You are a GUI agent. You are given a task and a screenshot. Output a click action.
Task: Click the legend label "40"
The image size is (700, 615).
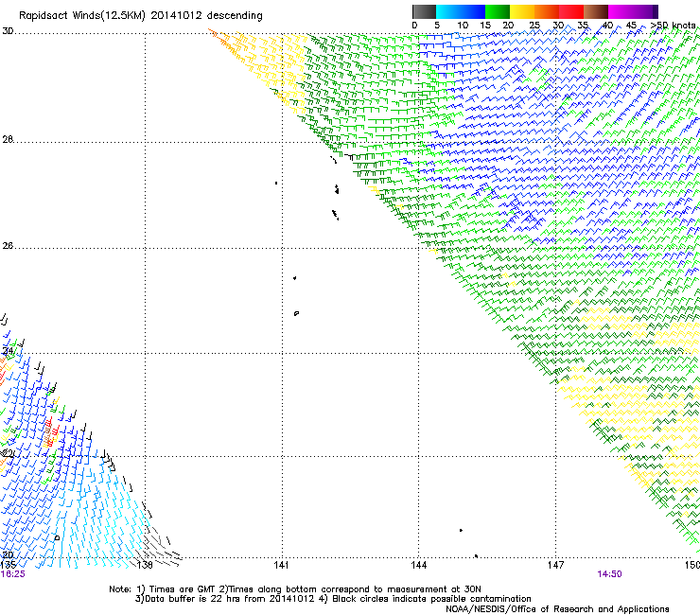point(607,26)
